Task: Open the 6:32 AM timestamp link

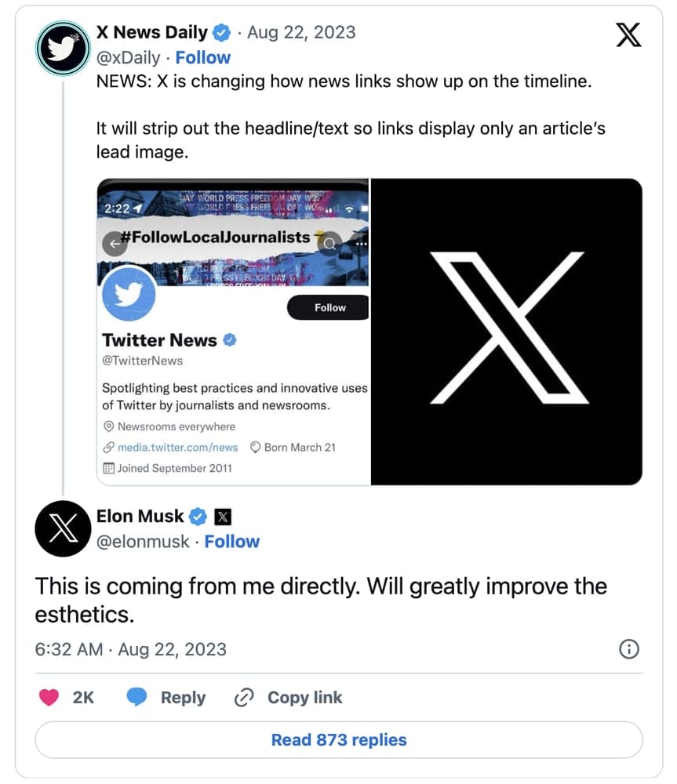Action: point(69,649)
